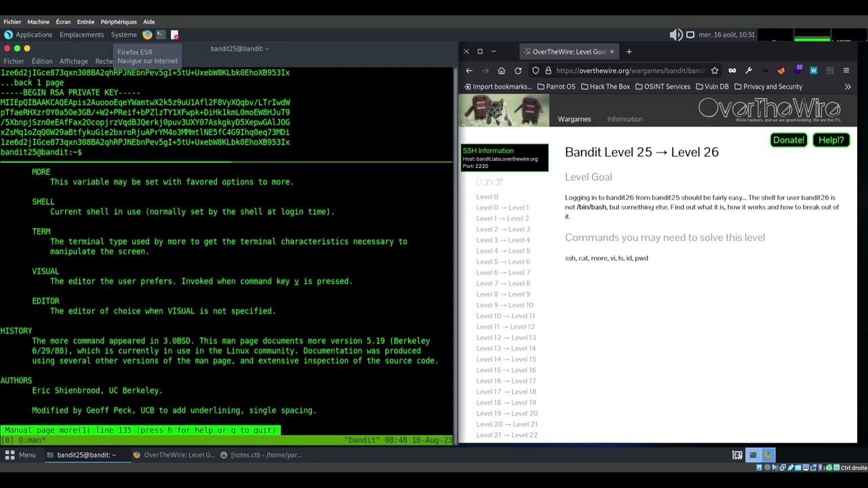Click the volume speaker icon in the panel
Image resolution: width=868 pixels, height=488 pixels.
[x=676, y=35]
